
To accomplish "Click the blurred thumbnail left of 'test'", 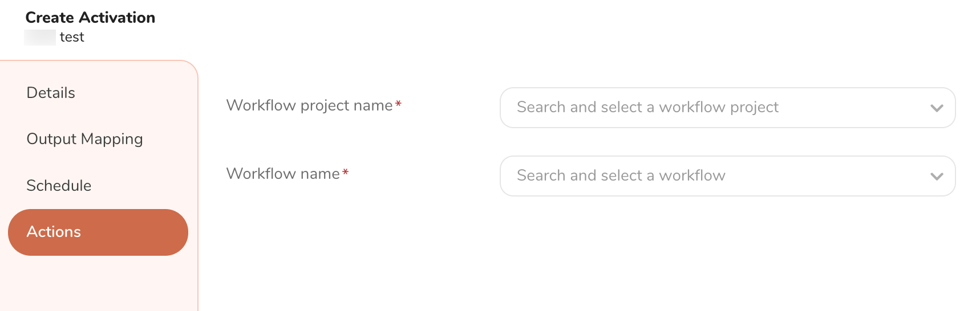I will (x=40, y=38).
